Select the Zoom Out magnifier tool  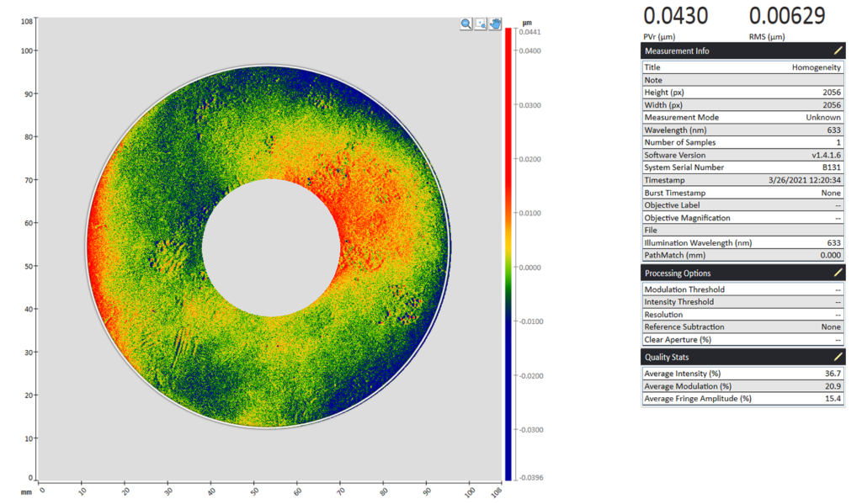tap(466, 24)
